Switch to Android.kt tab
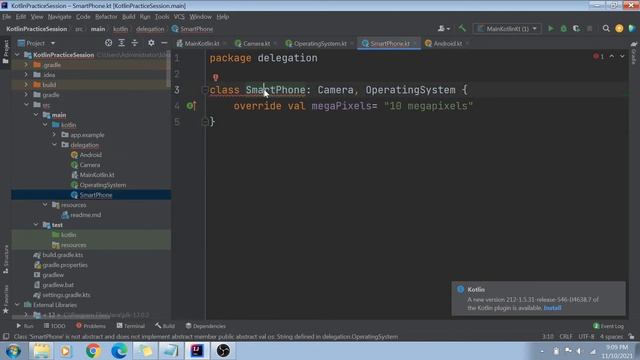The image size is (640, 360). click(447, 43)
